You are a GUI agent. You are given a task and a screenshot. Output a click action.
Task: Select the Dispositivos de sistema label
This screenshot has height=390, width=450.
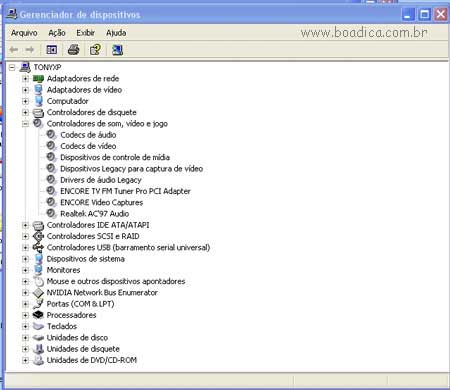(x=86, y=259)
